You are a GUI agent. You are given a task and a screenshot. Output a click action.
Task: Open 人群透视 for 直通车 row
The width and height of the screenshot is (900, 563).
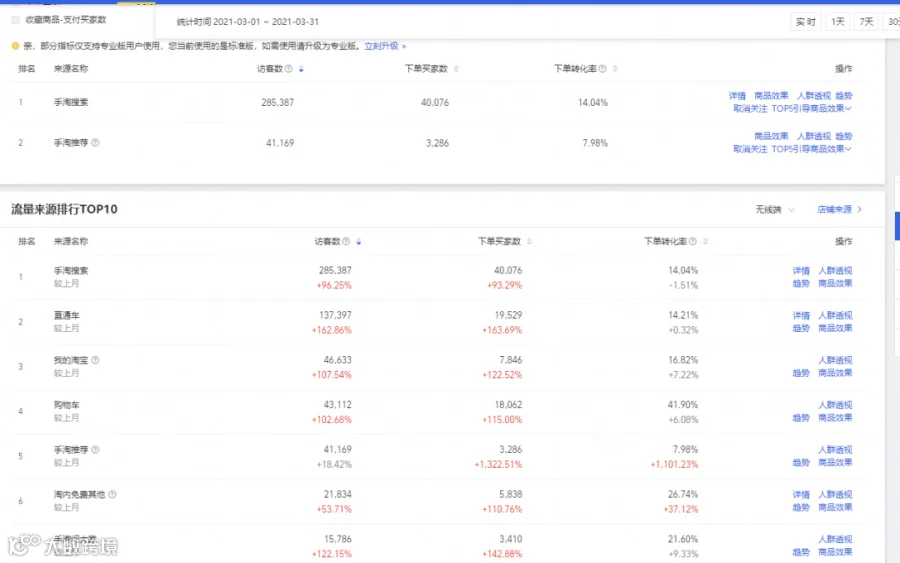click(835, 316)
